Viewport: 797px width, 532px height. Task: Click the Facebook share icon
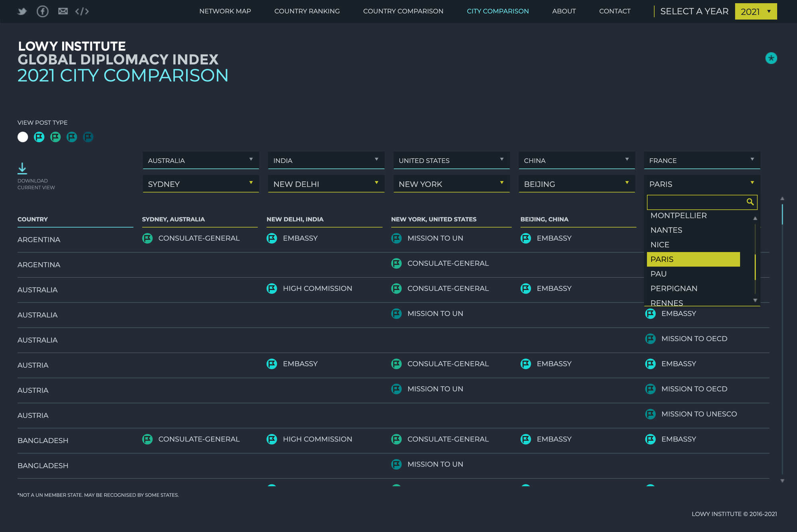coord(43,11)
